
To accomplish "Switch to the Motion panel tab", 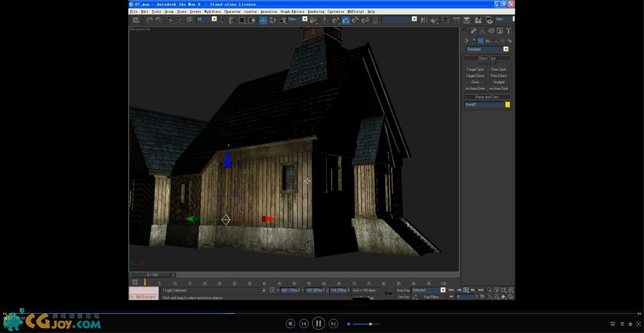I will coord(491,31).
